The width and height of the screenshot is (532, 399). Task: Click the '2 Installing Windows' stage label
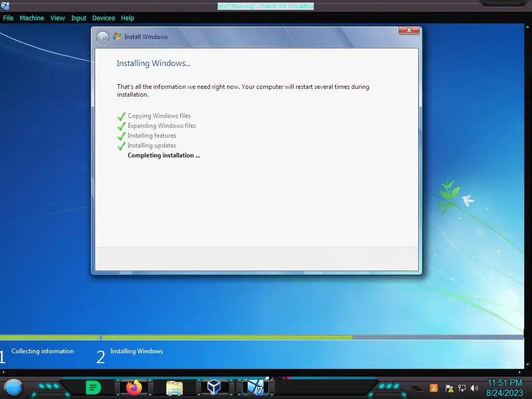[129, 355]
